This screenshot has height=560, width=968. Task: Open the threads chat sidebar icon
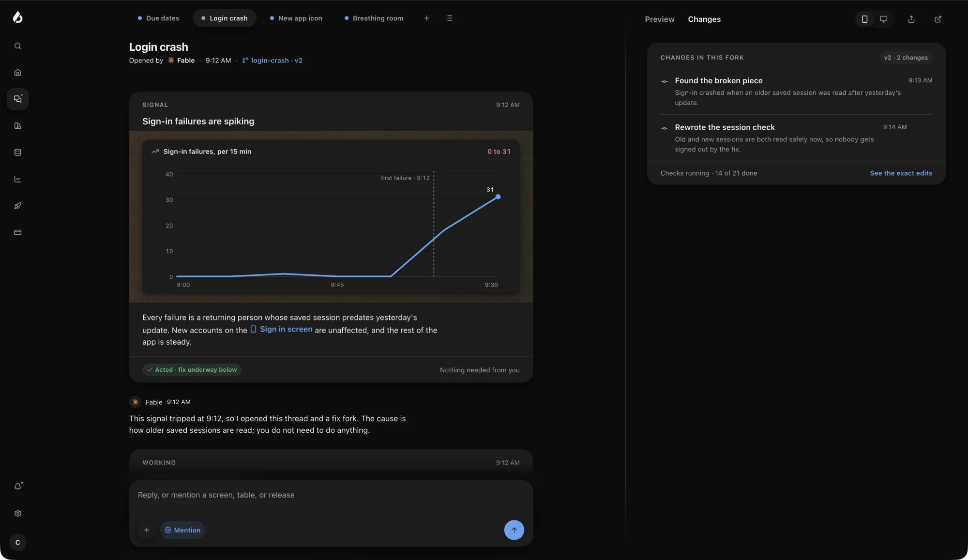[18, 99]
